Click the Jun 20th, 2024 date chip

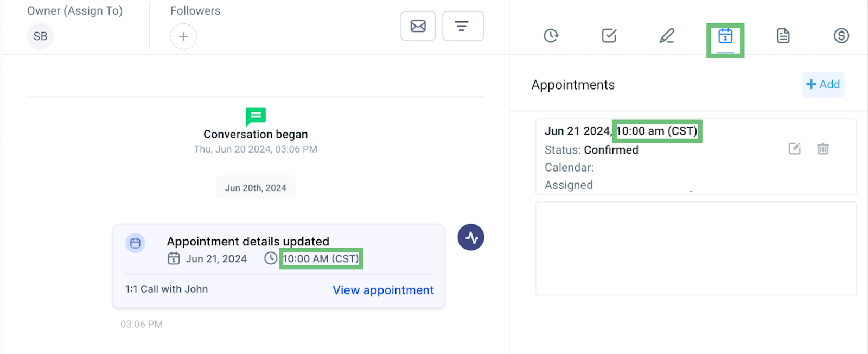256,188
